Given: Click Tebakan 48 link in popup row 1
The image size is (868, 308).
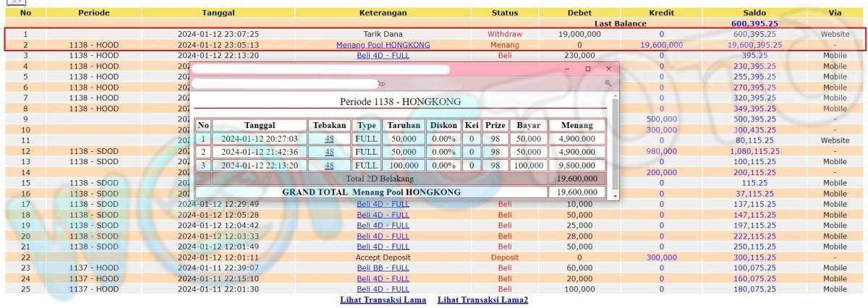Looking at the screenshot, I should pos(329,139).
